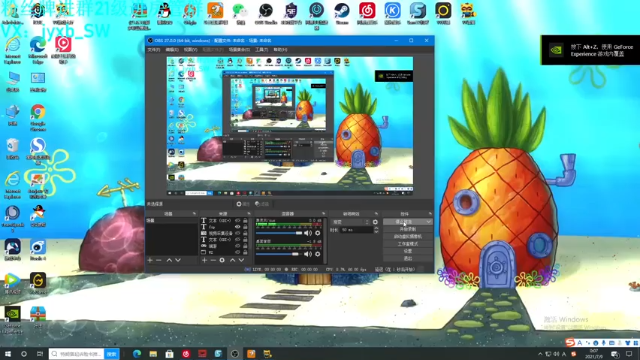The height and width of the screenshot is (360, 640).
Task: Toggle lock of the top 文本 (GDI+) source
Action: click(245, 220)
